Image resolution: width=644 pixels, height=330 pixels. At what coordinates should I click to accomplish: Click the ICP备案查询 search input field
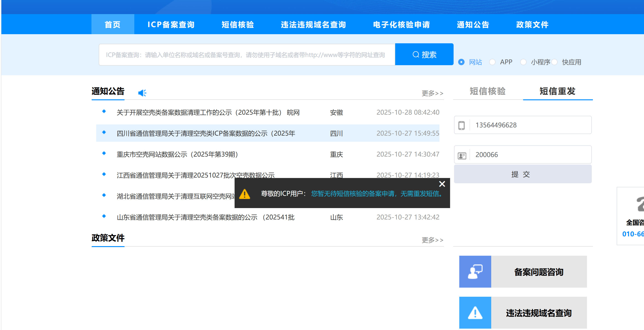coord(247,55)
